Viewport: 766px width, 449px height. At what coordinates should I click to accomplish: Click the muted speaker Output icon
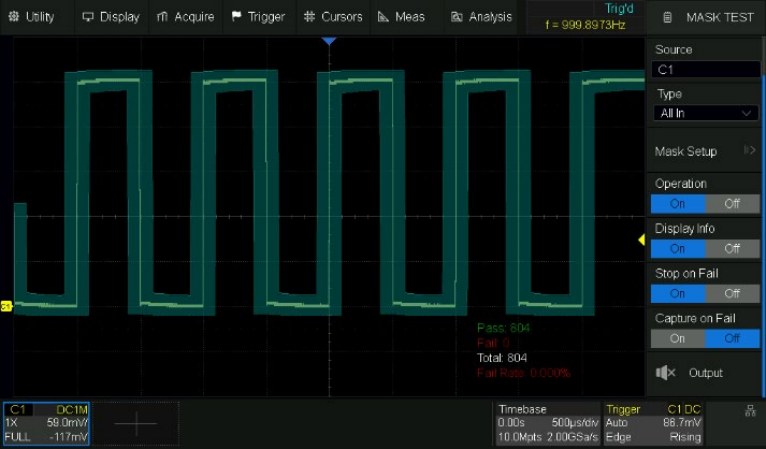(x=665, y=373)
